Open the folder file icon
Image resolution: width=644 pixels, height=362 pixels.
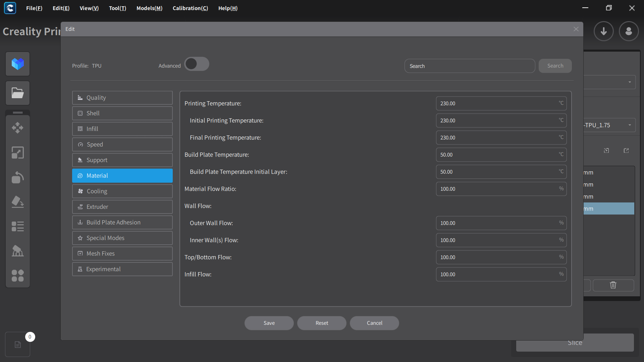pyautogui.click(x=18, y=93)
